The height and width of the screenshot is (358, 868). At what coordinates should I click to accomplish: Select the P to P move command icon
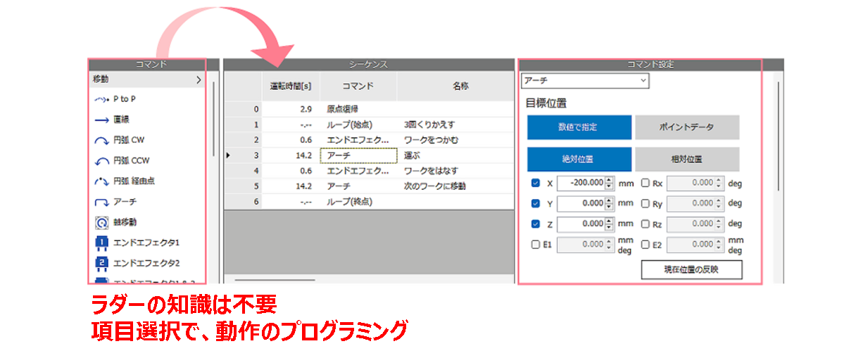[x=101, y=99]
